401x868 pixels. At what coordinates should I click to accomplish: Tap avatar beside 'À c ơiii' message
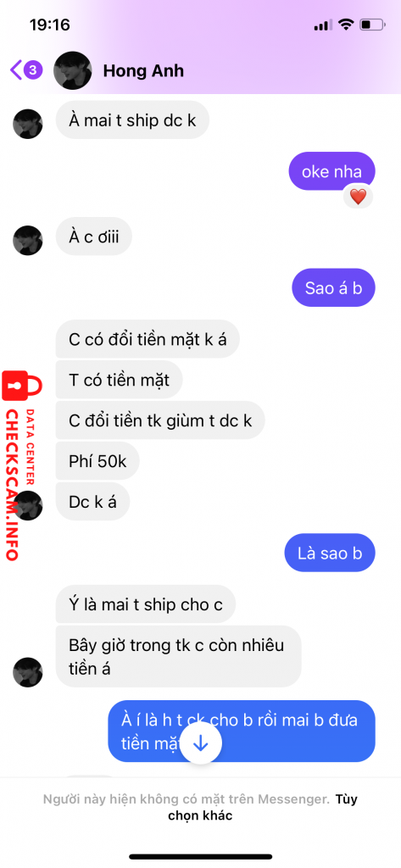tap(28, 240)
